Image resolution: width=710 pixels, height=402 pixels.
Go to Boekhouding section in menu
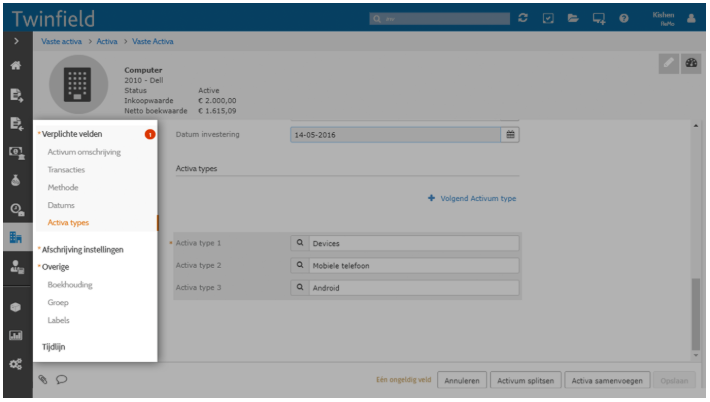[70, 285]
